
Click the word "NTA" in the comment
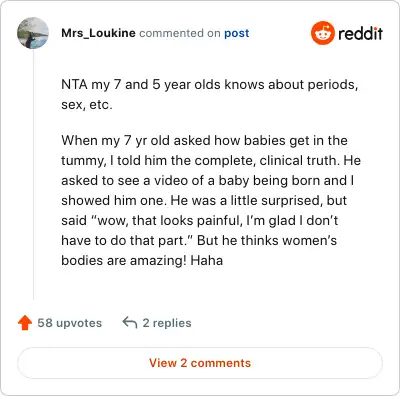tap(74, 84)
